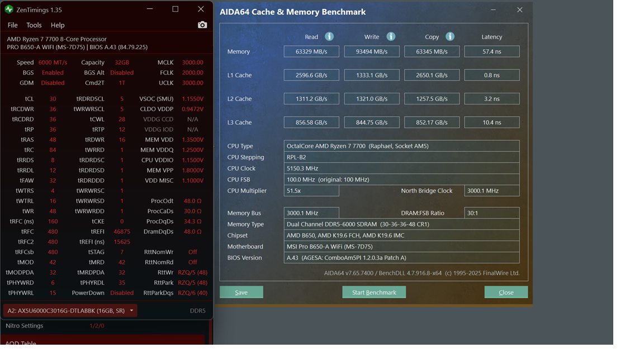Image resolution: width=644 pixels, height=362 pixels.
Task: Click the ZenTimings app logo icon
Action: pos(9,9)
